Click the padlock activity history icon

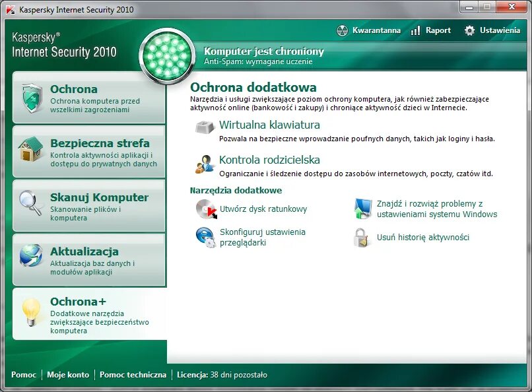pos(361,238)
